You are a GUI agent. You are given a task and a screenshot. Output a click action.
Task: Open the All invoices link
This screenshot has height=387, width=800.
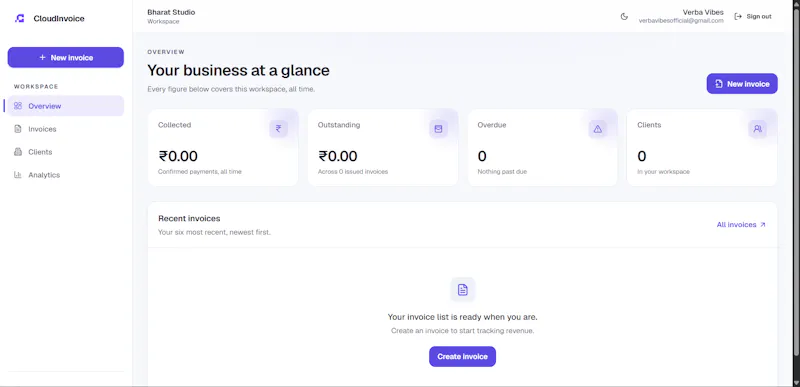[x=741, y=224]
